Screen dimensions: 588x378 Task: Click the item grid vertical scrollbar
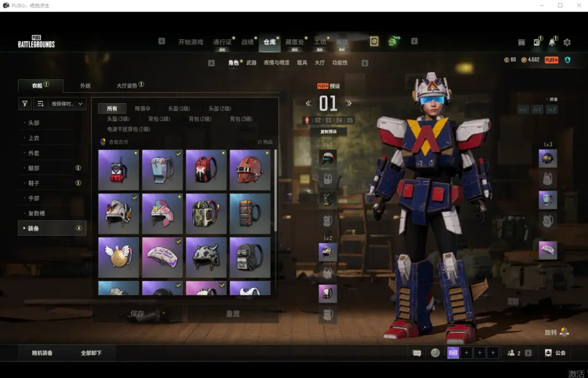click(275, 190)
